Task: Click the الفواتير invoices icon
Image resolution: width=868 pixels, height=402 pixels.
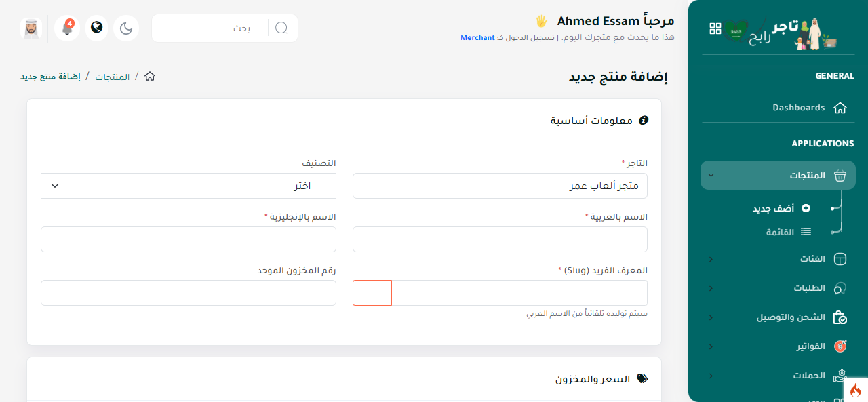Action: [840, 346]
